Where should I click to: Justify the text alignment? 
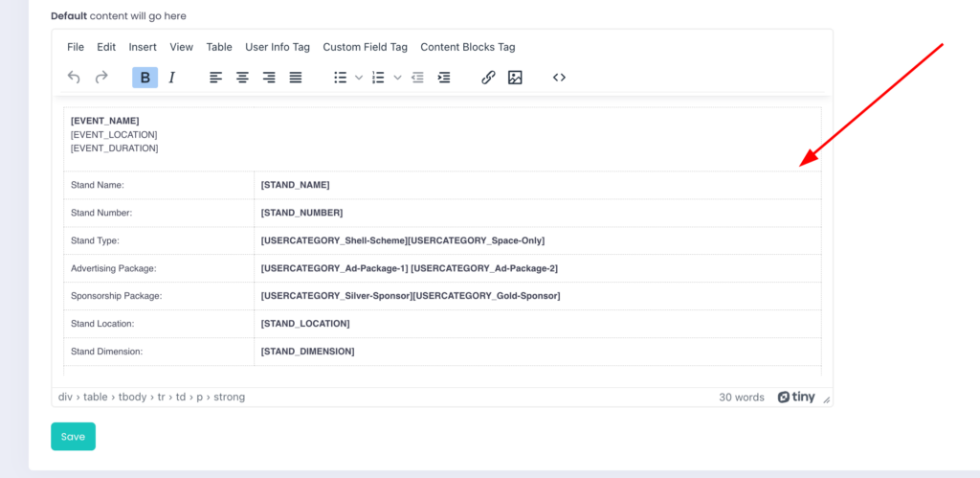(296, 78)
